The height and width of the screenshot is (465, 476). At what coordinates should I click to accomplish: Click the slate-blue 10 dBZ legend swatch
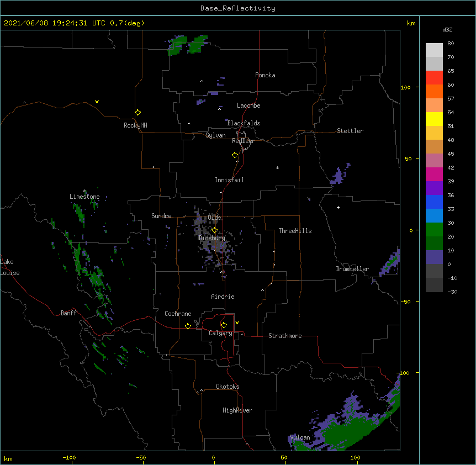click(x=434, y=257)
